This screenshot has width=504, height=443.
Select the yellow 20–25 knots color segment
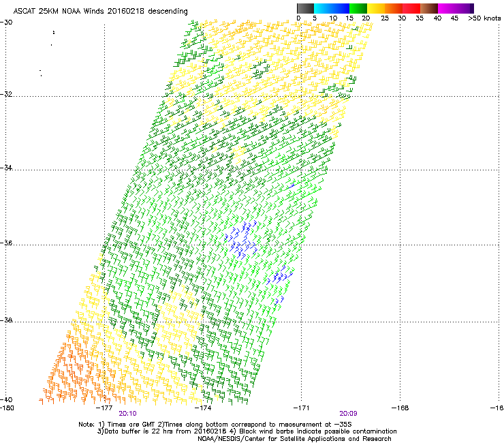(376, 8)
